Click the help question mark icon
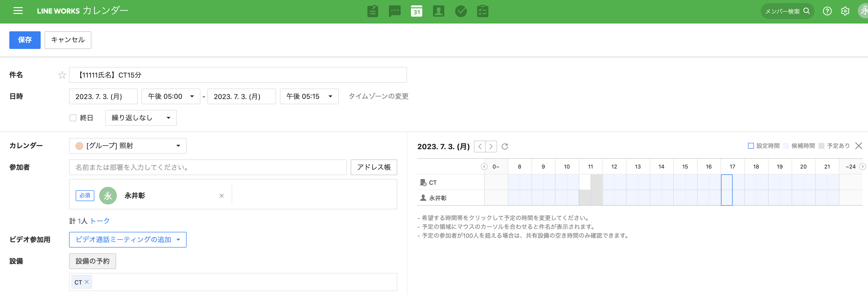The height and width of the screenshot is (294, 868). click(827, 11)
